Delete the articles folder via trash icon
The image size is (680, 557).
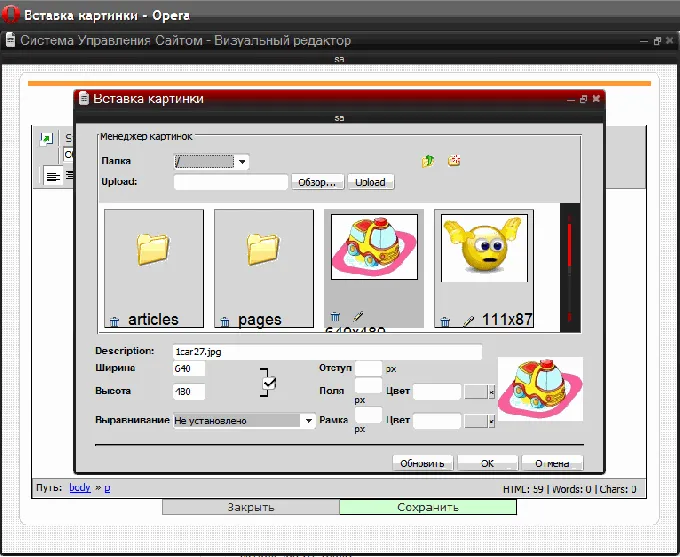[114, 322]
